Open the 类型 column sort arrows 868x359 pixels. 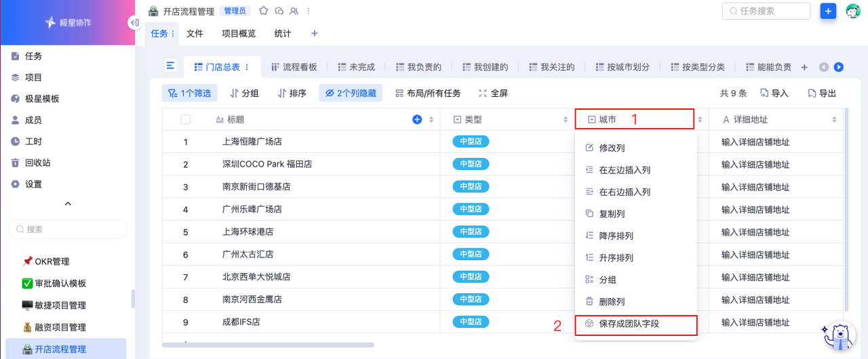coord(566,120)
